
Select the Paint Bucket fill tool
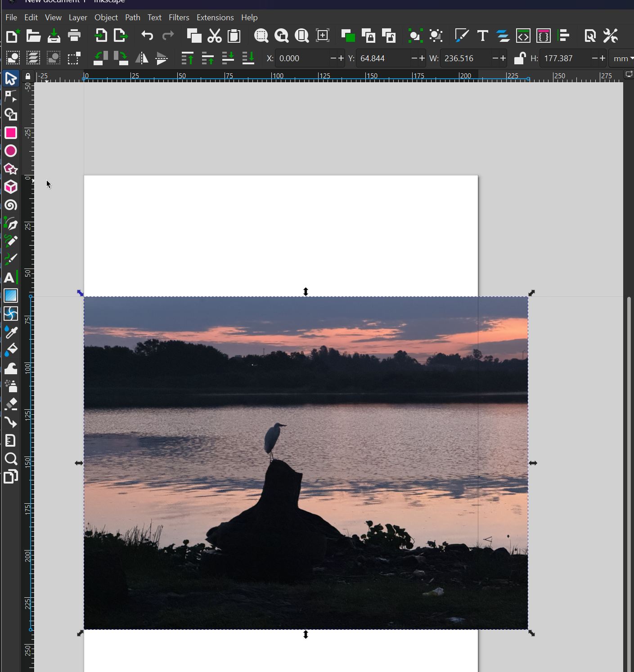coord(11,350)
